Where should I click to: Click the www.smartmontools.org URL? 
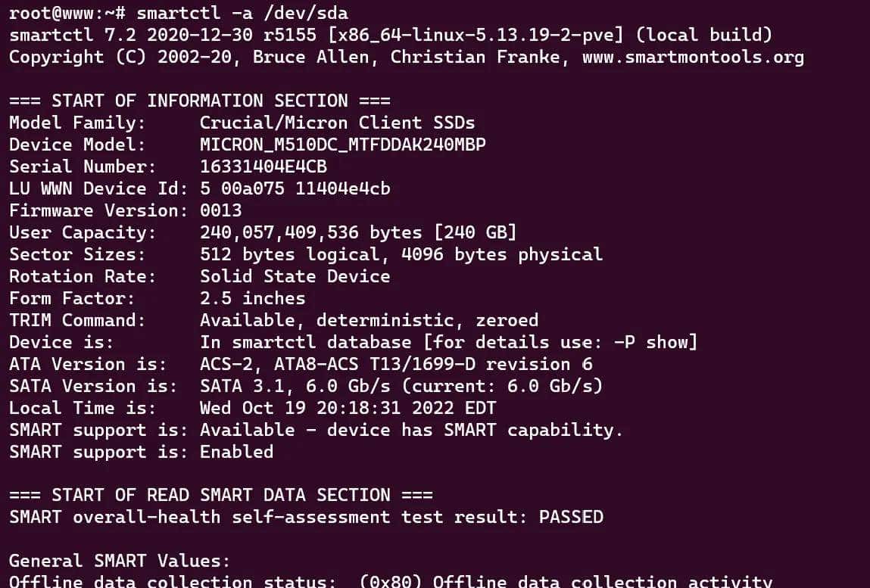(x=693, y=57)
